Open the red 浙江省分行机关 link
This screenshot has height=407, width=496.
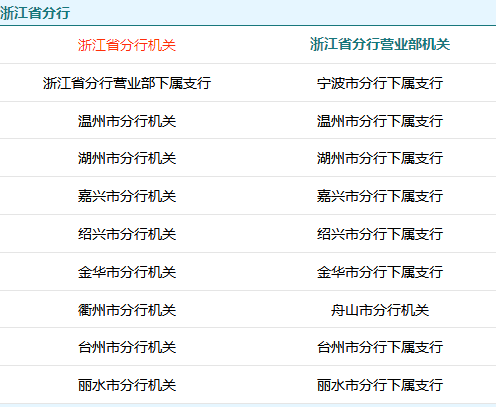click(127, 45)
